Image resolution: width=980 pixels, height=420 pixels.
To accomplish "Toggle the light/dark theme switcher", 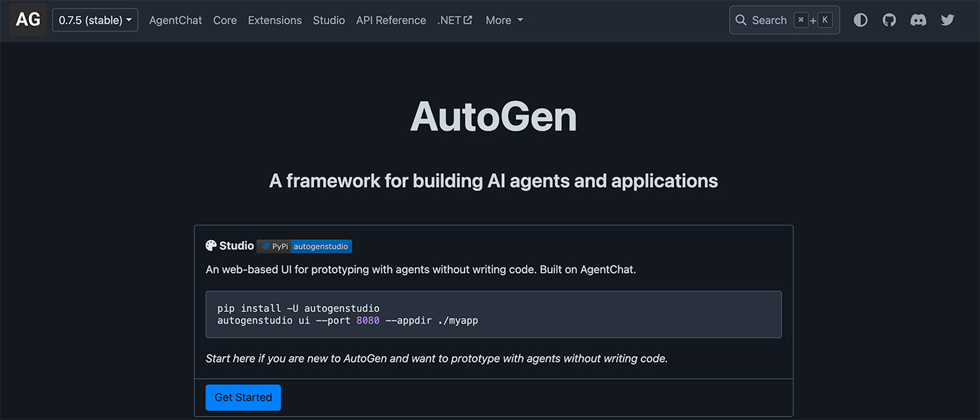I will pyautogui.click(x=860, y=20).
